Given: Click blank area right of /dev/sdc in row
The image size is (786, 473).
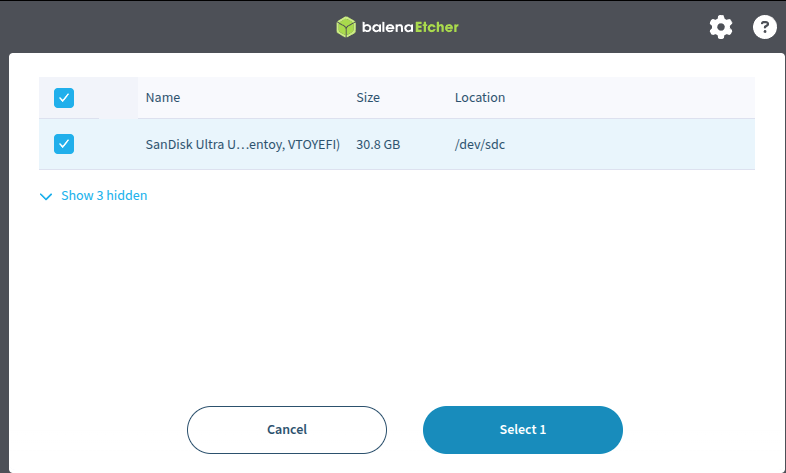Looking at the screenshot, I should (x=640, y=145).
